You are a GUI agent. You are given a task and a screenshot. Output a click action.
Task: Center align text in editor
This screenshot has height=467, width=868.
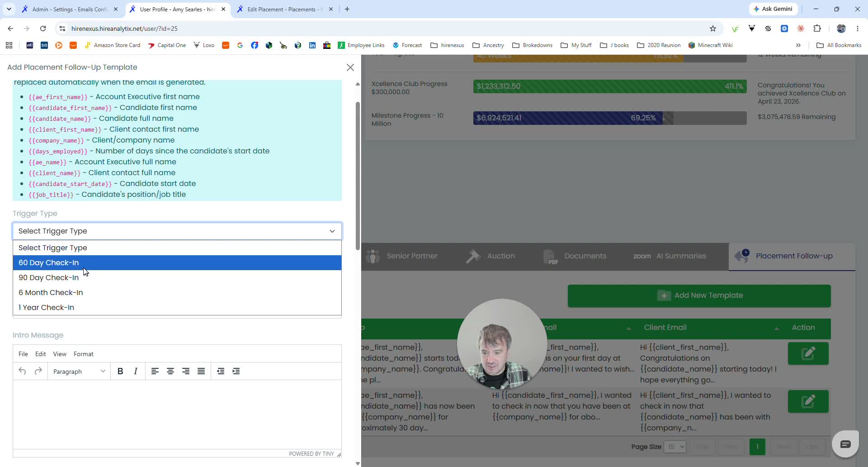coord(170,371)
